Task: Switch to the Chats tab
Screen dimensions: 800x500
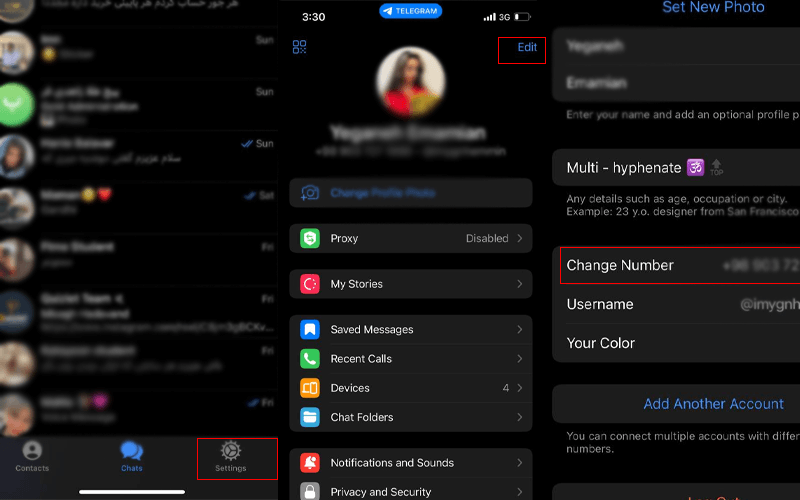Action: (x=132, y=457)
